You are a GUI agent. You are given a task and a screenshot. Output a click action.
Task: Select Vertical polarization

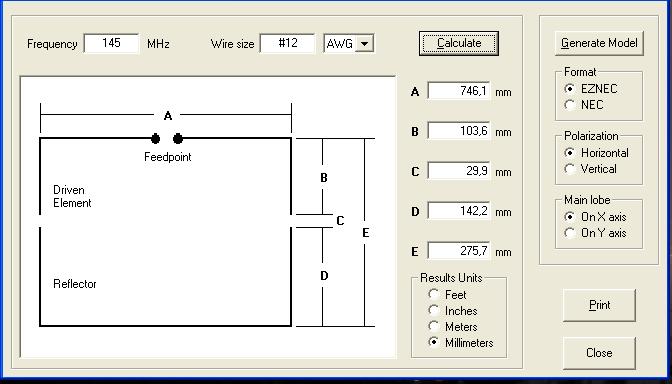[590, 169]
